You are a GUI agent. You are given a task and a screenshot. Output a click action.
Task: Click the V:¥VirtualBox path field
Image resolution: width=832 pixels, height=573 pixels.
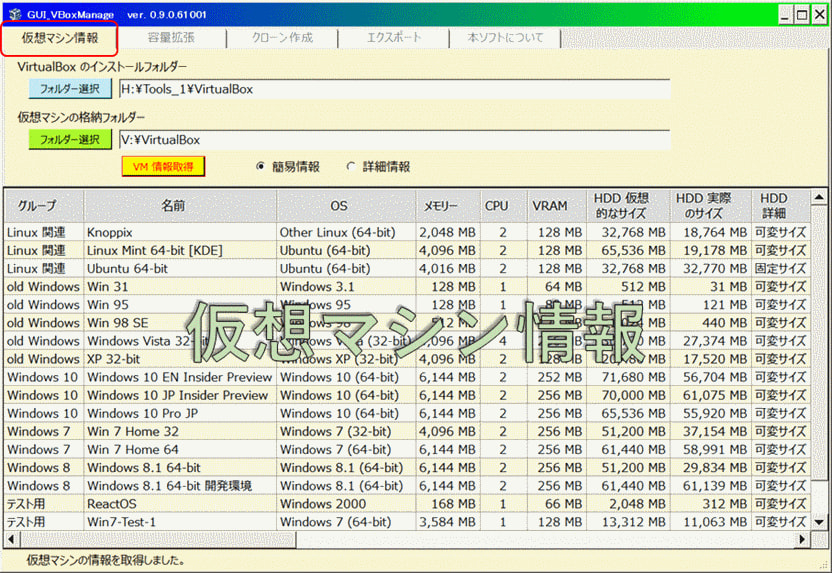click(x=394, y=140)
